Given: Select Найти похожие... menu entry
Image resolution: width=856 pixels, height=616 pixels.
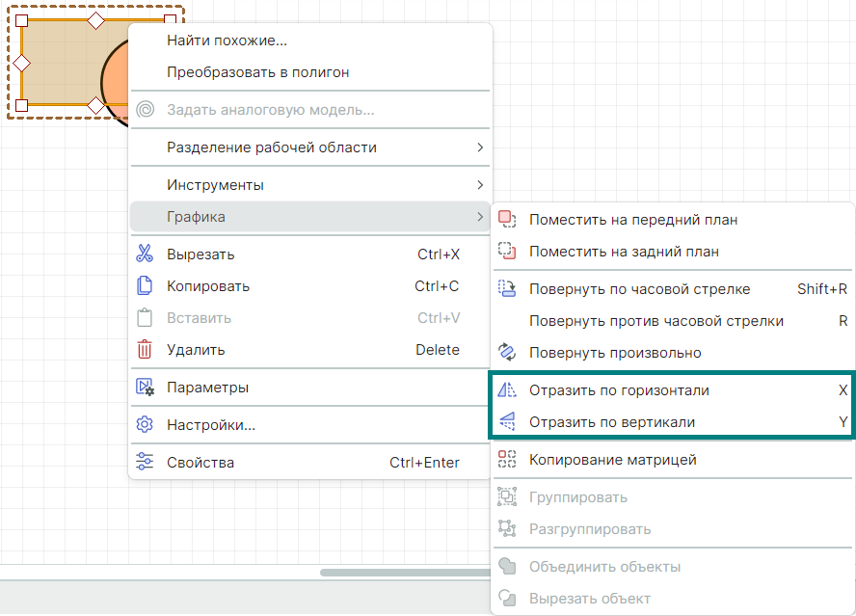Looking at the screenshot, I should [227, 40].
